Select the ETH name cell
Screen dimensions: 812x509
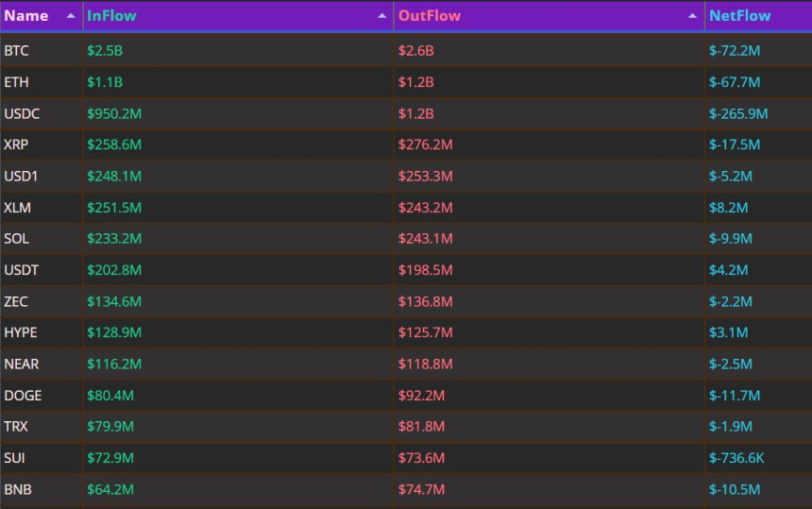click(x=17, y=82)
